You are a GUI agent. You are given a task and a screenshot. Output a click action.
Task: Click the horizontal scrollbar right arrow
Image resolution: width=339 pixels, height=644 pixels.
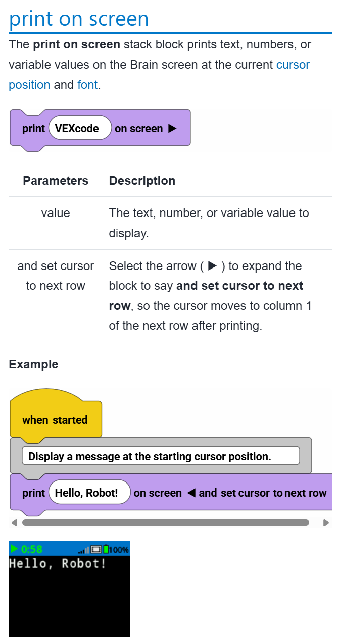pos(326,523)
